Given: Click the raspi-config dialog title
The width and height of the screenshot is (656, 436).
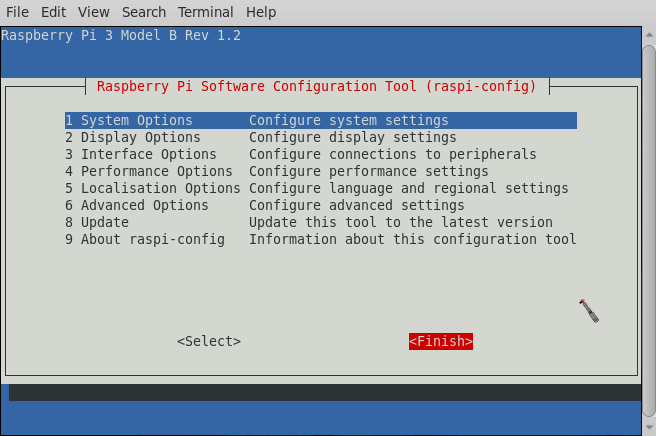Looking at the screenshot, I should pos(316,86).
